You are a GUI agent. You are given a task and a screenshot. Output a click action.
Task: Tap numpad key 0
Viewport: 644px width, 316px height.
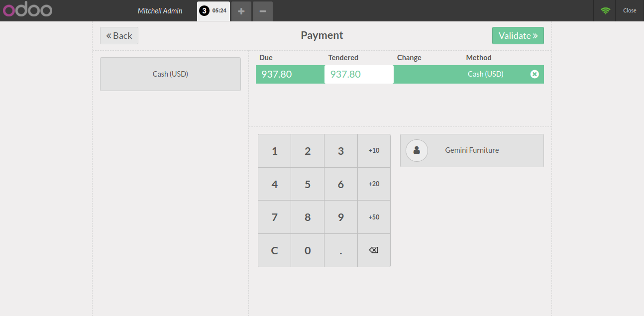tap(308, 250)
